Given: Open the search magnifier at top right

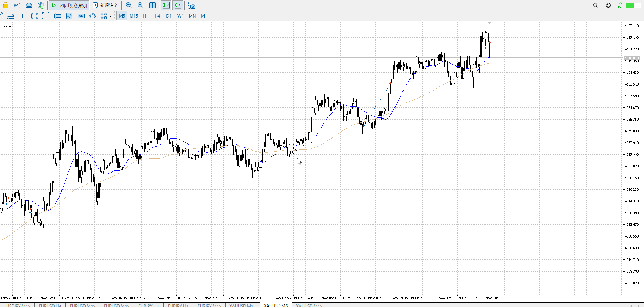Looking at the screenshot, I should coord(595,5).
